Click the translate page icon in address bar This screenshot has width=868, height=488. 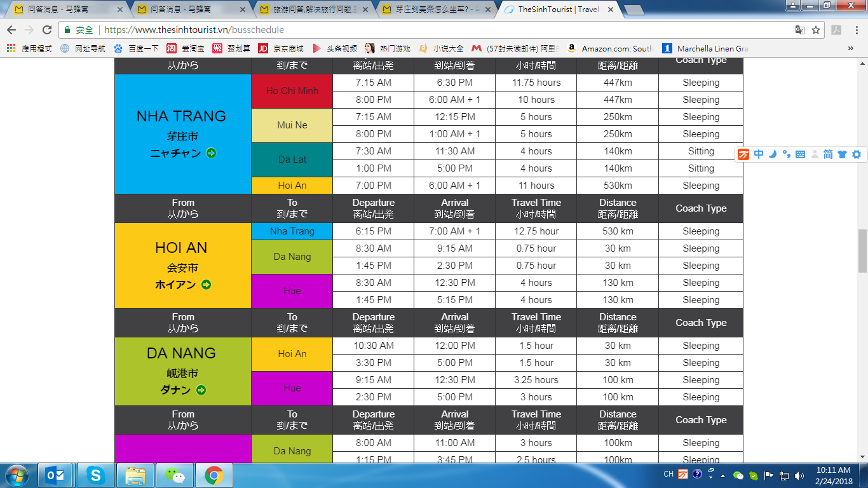[x=800, y=30]
